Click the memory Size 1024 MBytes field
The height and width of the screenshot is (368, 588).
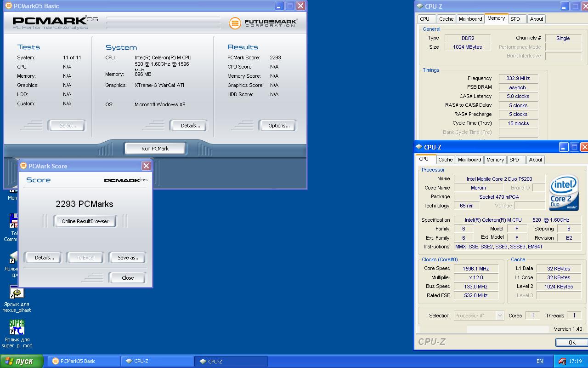[x=468, y=47]
